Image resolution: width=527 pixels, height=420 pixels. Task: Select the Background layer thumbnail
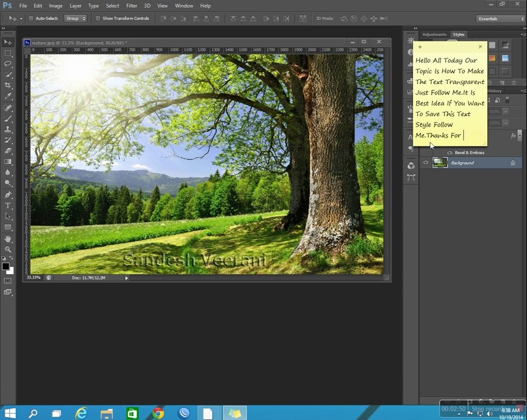(440, 163)
